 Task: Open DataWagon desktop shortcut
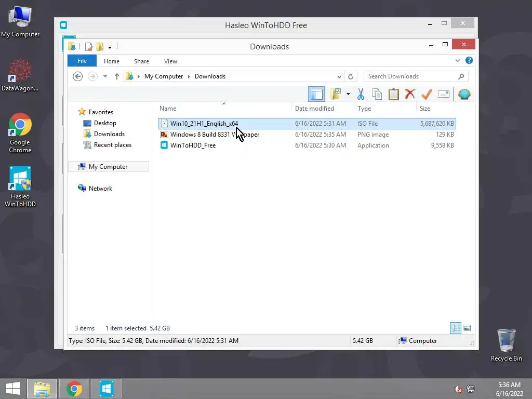point(20,75)
